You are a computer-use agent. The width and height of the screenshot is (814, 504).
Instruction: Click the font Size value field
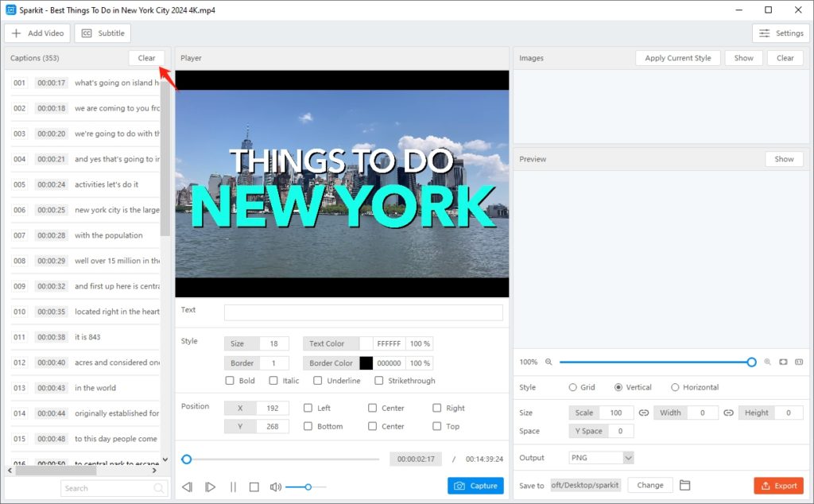(273, 343)
